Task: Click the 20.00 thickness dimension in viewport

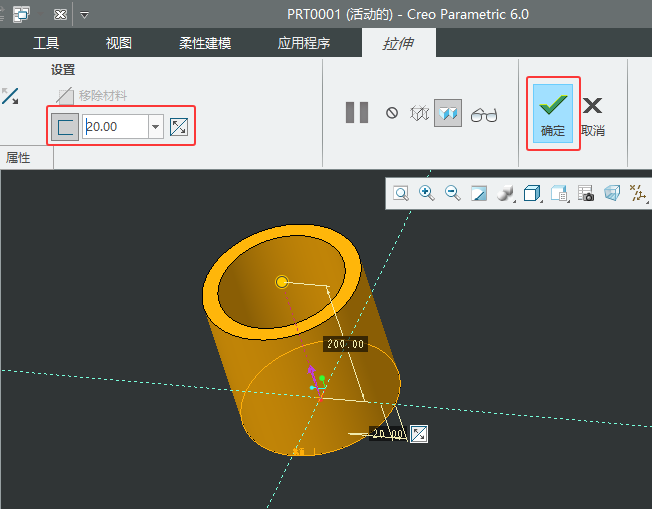Action: click(x=388, y=434)
